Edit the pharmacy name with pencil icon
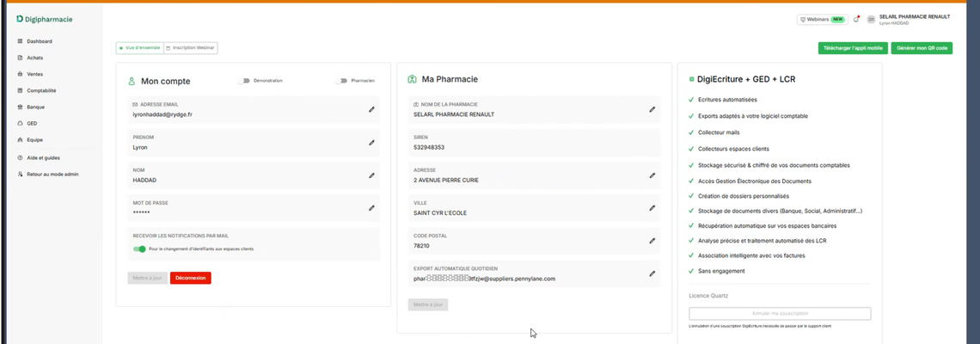This screenshot has height=344, width=980. [652, 109]
